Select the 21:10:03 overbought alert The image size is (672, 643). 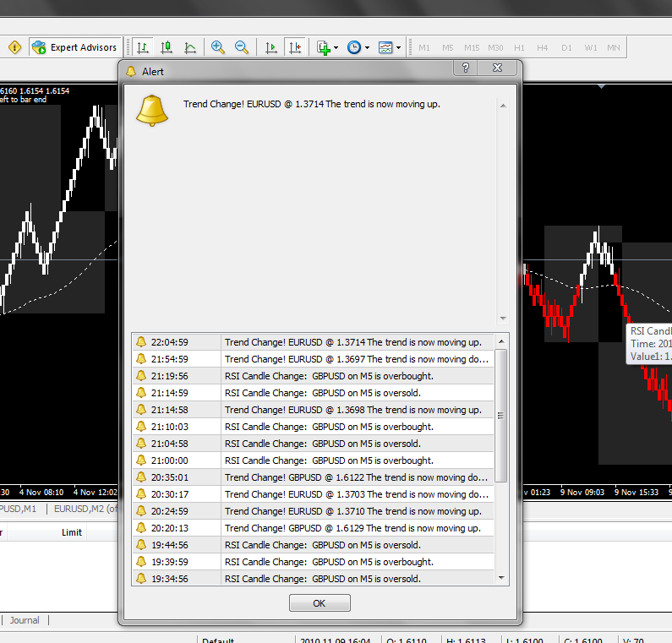pyautogui.click(x=313, y=427)
